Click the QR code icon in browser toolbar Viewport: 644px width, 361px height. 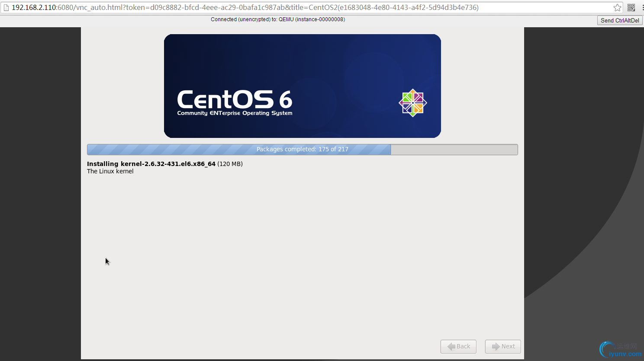[631, 7]
